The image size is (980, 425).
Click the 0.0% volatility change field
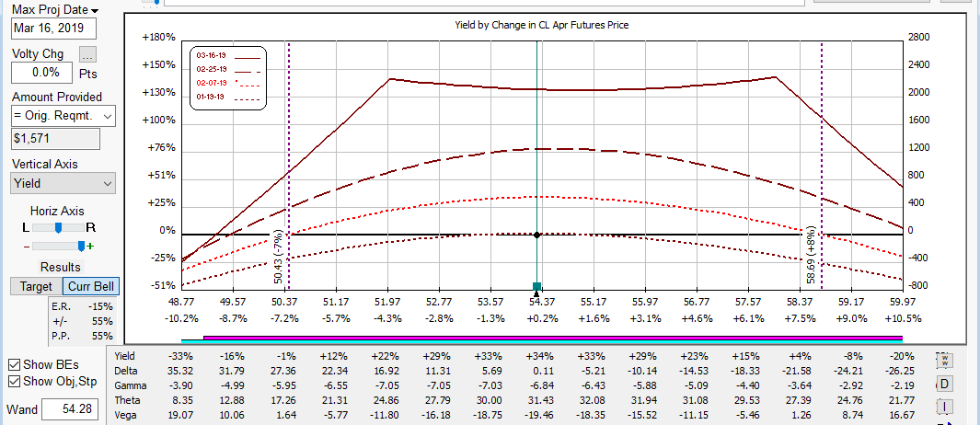pos(44,73)
